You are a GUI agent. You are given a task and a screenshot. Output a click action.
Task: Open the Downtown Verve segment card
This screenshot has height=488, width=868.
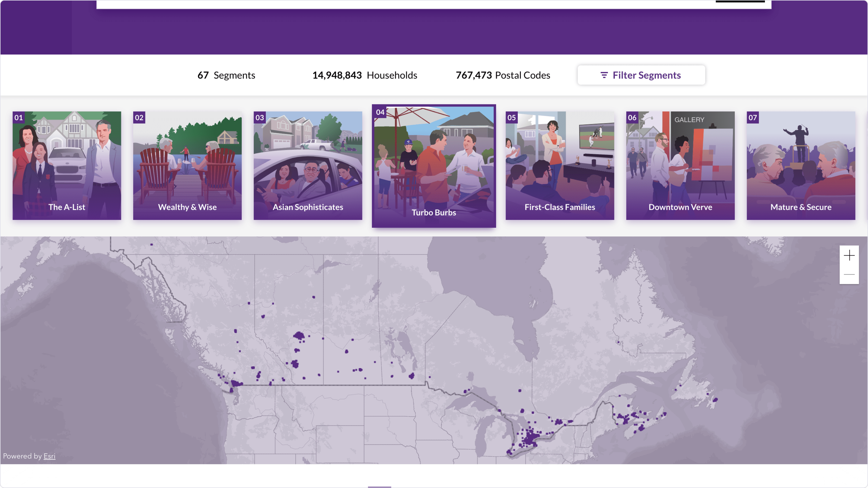pos(680,165)
